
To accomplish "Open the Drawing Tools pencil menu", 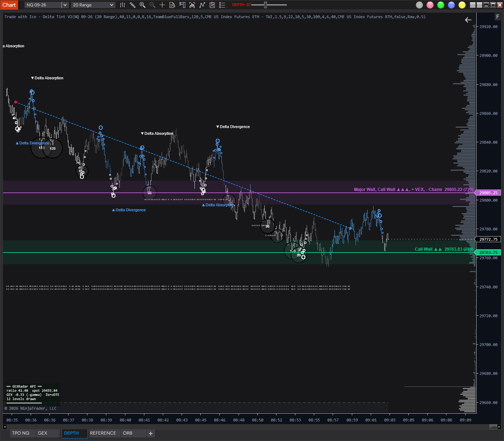I will tap(132, 5).
